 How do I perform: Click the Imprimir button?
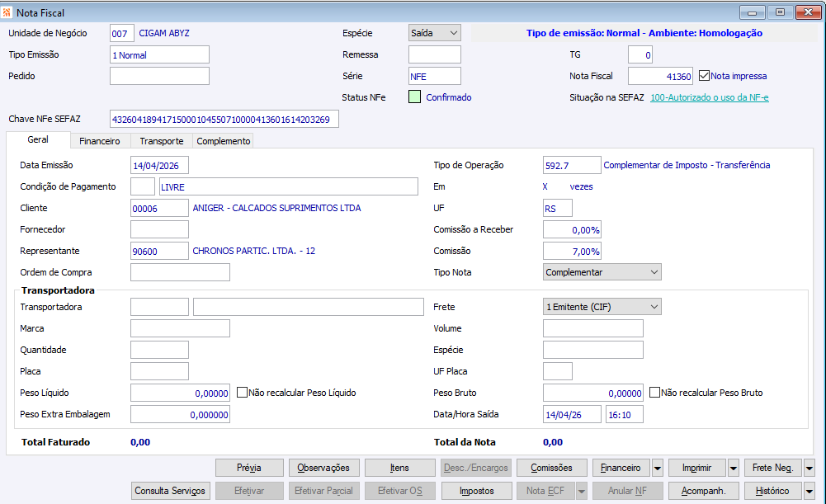(697, 468)
